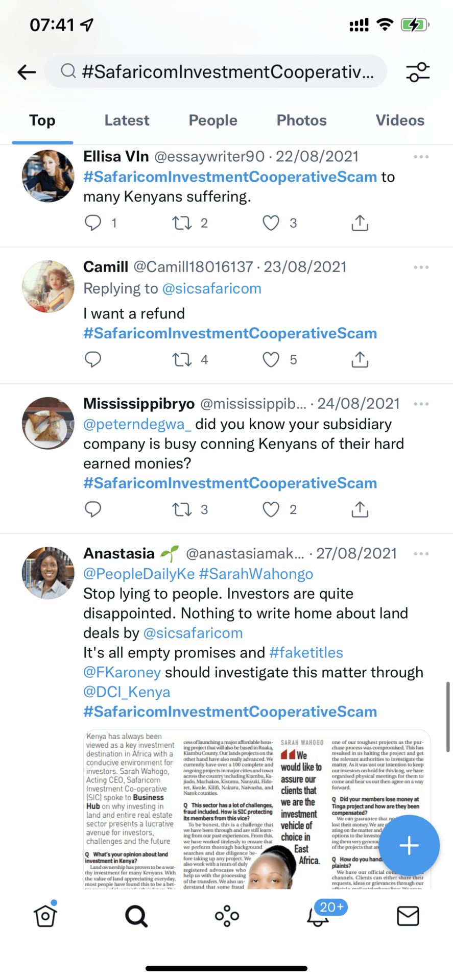This screenshot has height=980, width=453.
Task: Open the Home tab icon
Action: (x=45, y=916)
